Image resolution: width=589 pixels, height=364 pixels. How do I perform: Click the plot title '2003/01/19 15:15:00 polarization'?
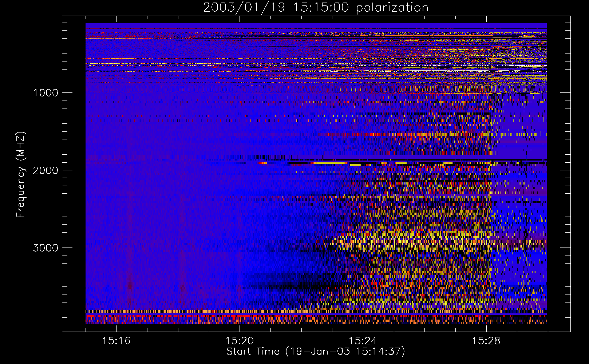coord(316,7)
